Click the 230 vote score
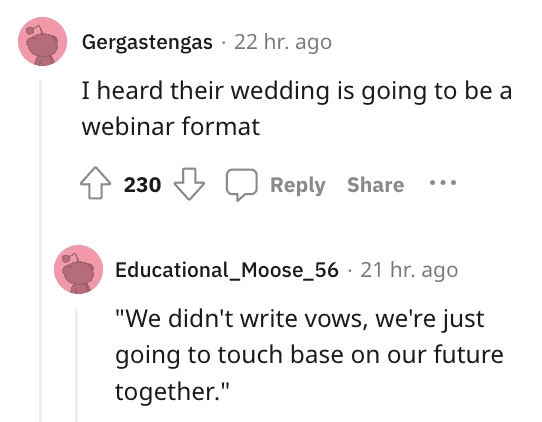The height and width of the screenshot is (422, 542). (142, 185)
